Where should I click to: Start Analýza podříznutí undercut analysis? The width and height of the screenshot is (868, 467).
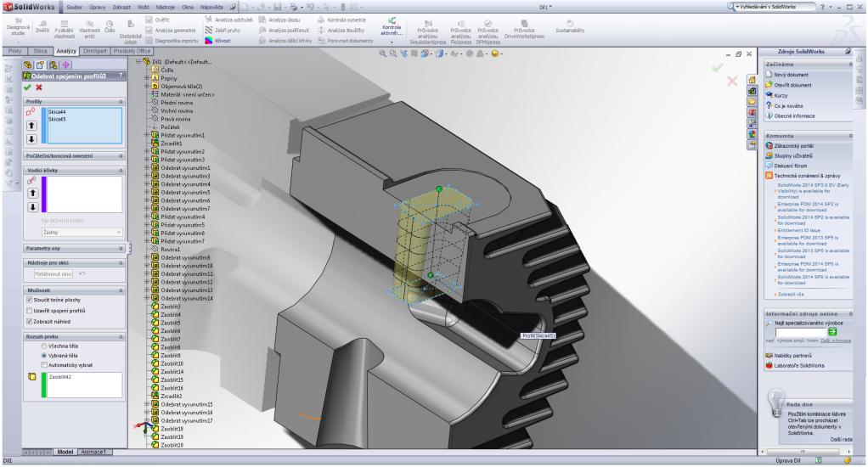[284, 31]
